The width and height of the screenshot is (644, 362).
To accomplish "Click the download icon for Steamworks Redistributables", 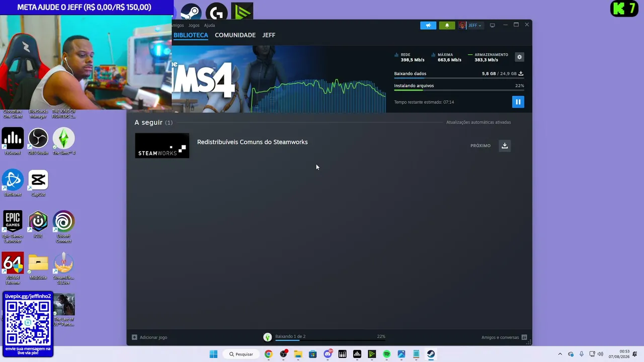I will (505, 146).
